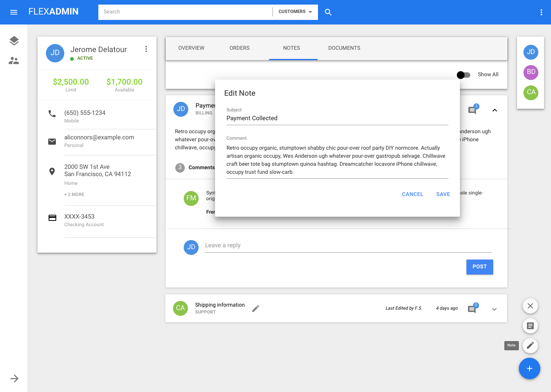The width and height of the screenshot is (551, 392).
Task: Click the Note pencil floating action button
Action: [x=530, y=345]
